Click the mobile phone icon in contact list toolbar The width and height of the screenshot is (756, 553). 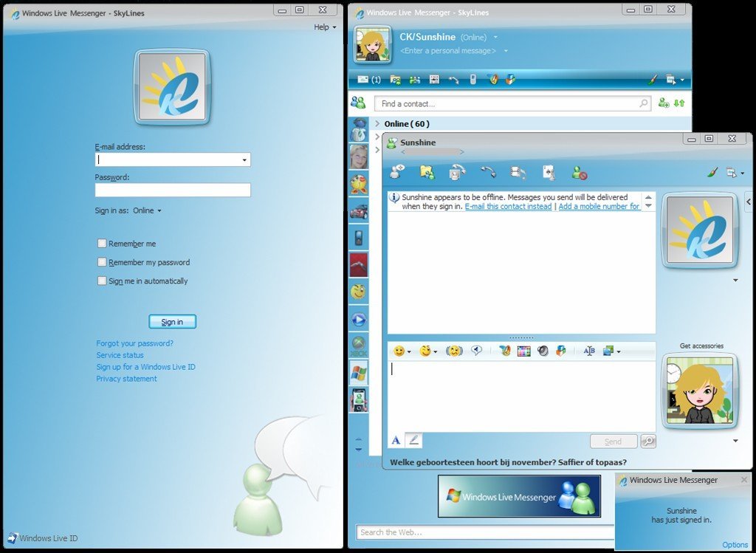click(x=473, y=80)
